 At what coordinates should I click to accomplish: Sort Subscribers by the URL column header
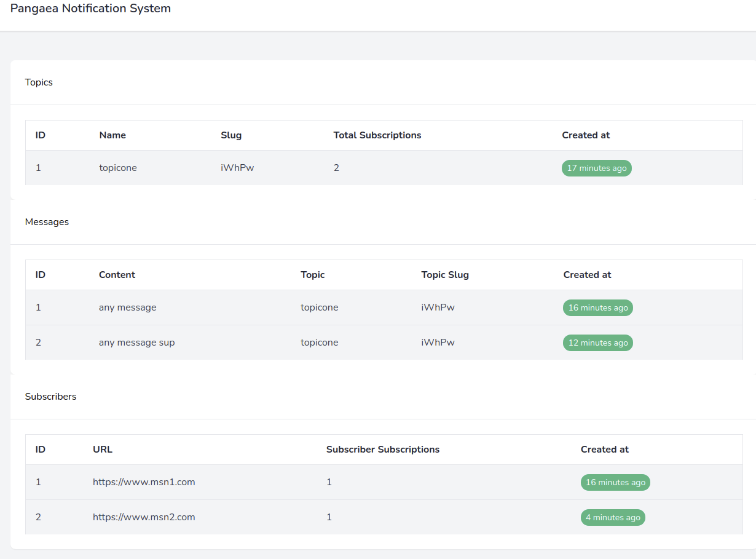(x=102, y=449)
